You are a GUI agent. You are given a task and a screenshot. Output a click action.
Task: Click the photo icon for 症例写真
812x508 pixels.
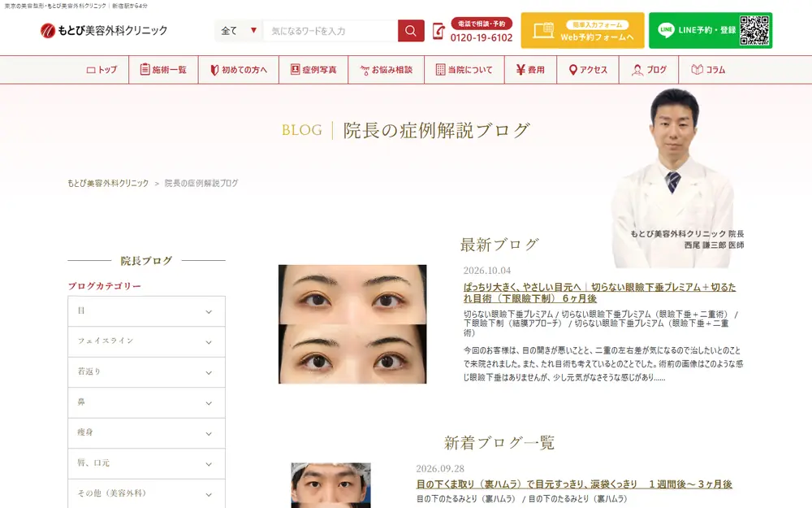pyautogui.click(x=296, y=69)
